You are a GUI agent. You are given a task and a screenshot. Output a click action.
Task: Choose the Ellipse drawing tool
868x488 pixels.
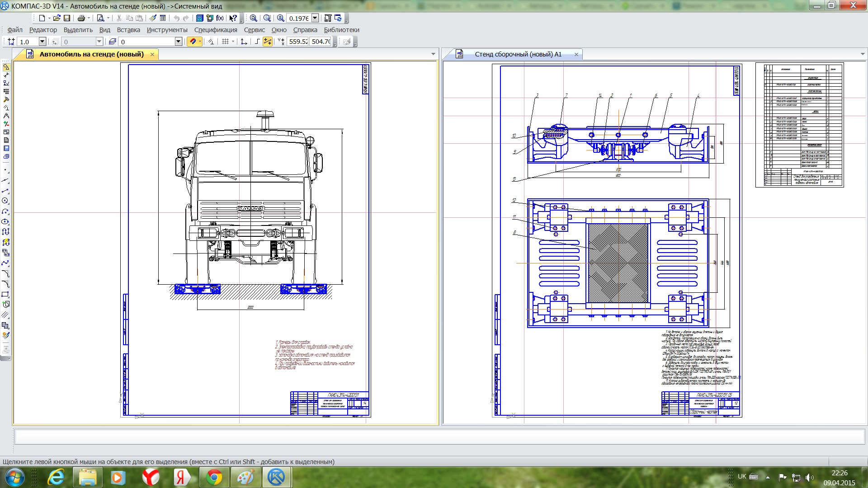[x=5, y=221]
